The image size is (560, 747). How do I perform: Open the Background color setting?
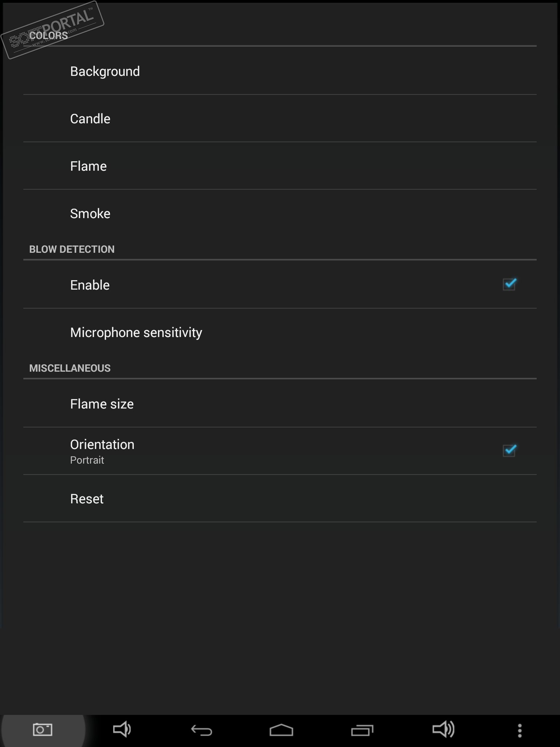pyautogui.click(x=105, y=71)
